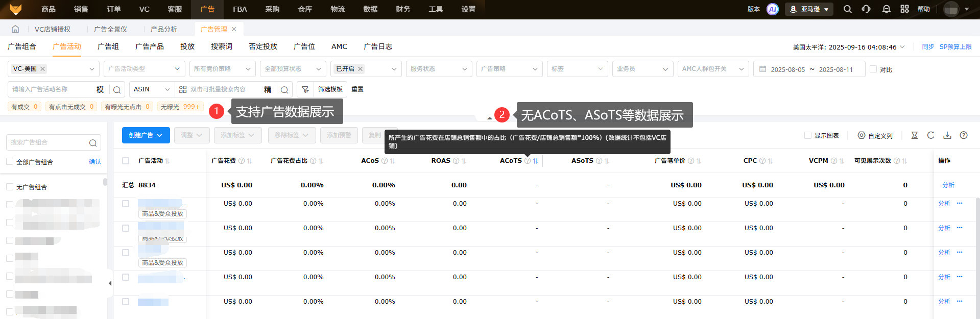
Task: Click the SP预算上限 link
Action: 955,46
